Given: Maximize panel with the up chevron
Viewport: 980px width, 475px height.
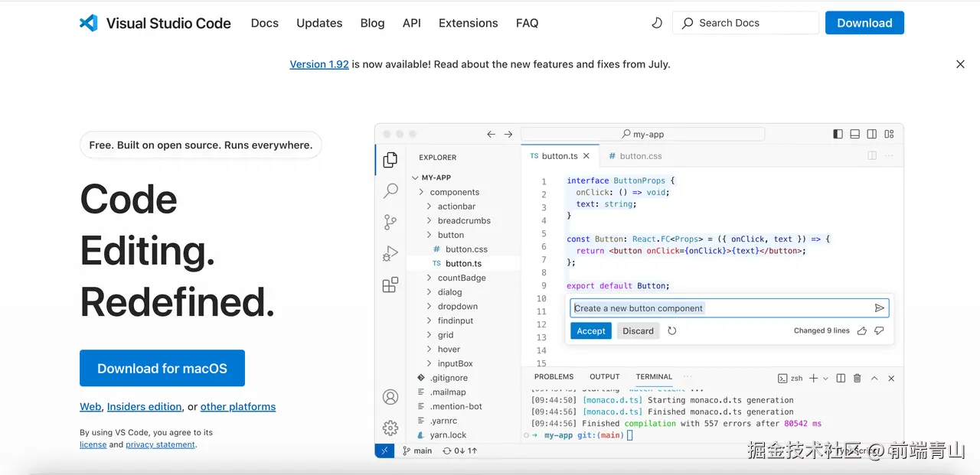Looking at the screenshot, I should (874, 378).
